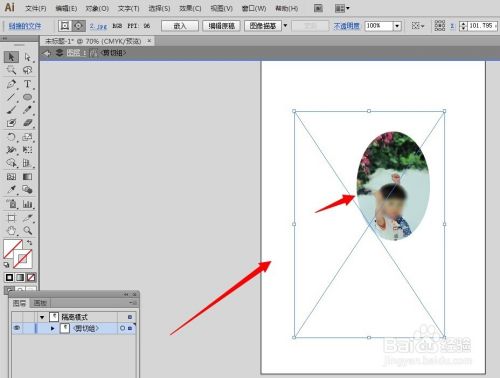
Task: Click target circle of 剪切组 layer
Action: pos(122,328)
